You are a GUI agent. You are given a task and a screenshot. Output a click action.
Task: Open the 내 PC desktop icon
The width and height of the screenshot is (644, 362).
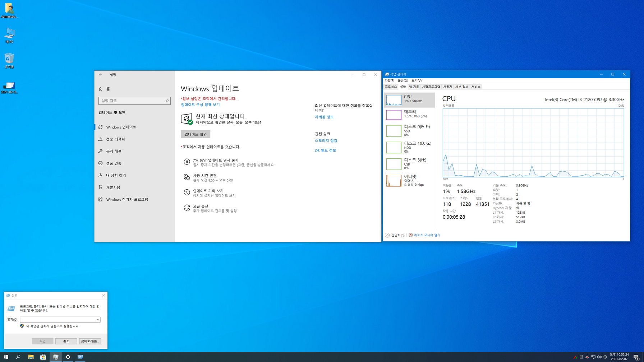point(9,36)
